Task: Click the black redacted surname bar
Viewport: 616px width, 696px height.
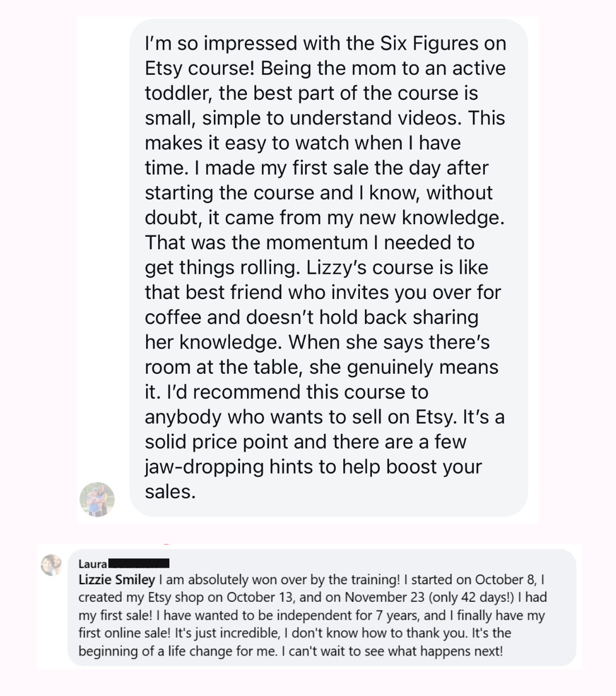Action: tap(139, 563)
